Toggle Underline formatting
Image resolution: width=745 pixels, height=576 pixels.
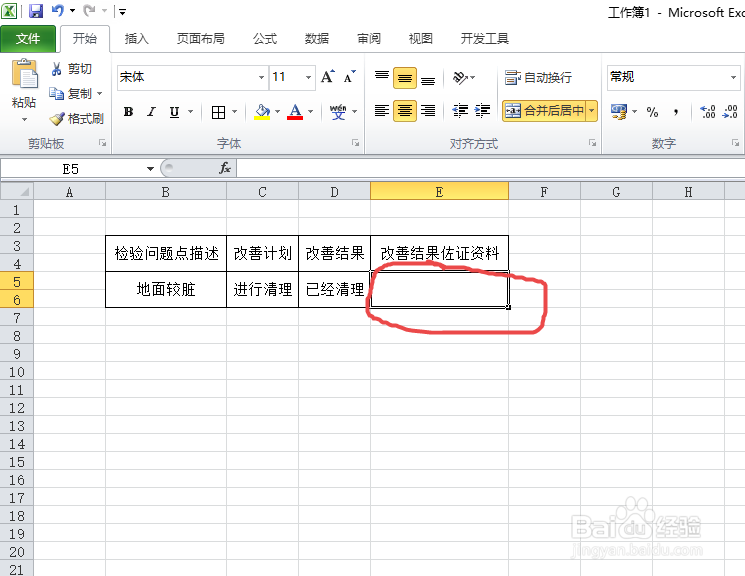[x=174, y=112]
